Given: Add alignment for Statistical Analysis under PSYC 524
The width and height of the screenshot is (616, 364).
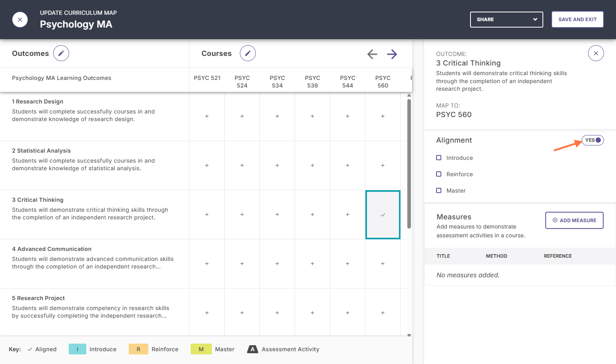Looking at the screenshot, I should [242, 165].
